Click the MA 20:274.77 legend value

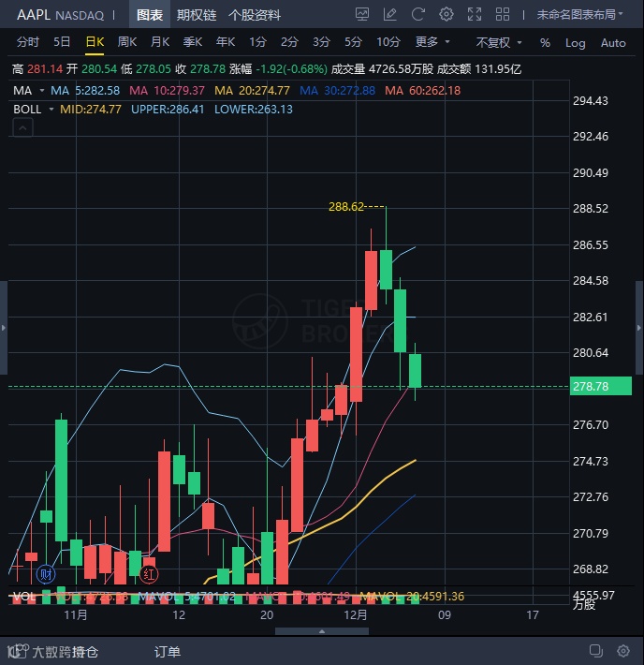(252, 90)
